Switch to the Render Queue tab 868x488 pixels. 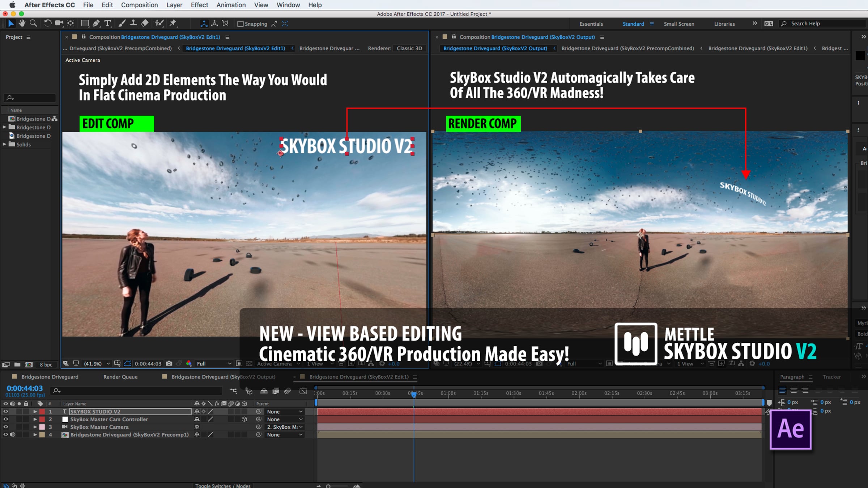[x=120, y=377]
